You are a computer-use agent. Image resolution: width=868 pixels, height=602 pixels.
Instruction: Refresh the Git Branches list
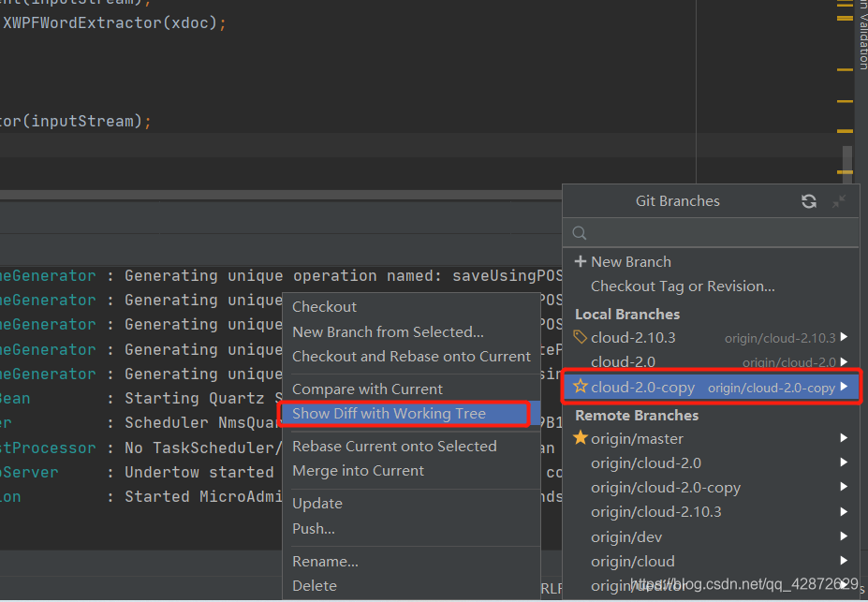[809, 201]
